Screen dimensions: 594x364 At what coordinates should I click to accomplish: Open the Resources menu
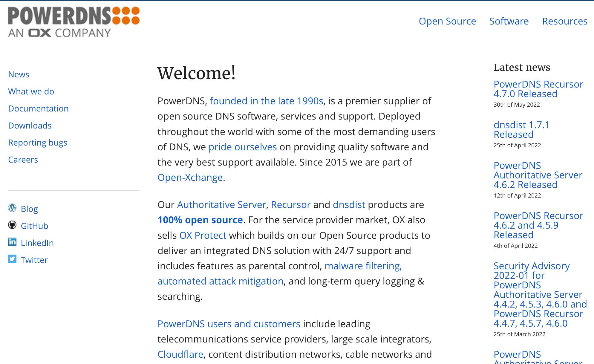coord(564,21)
